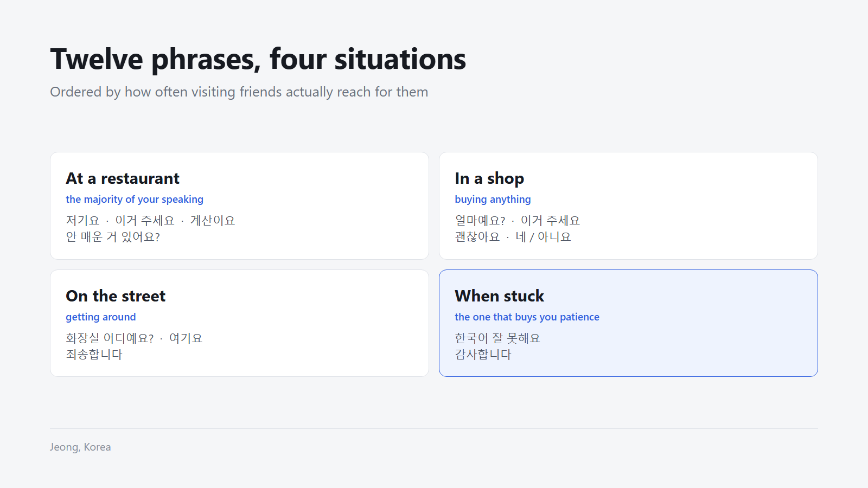This screenshot has height=488, width=868.
Task: Click 'the one that buys you patience' caption
Action: point(527,317)
